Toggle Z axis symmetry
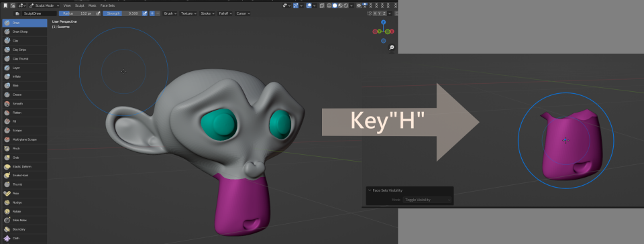This screenshot has width=644, height=244. (384, 13)
